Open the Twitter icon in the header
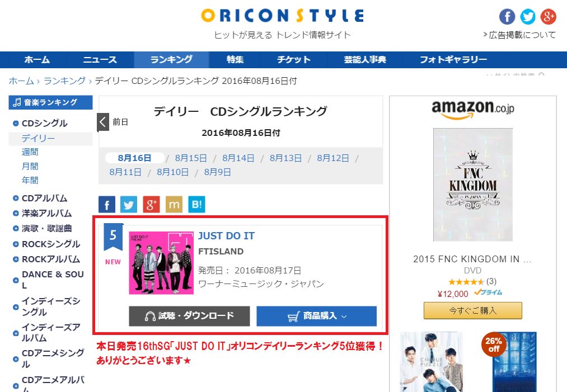Screen dimensions: 567x392 point(528,17)
